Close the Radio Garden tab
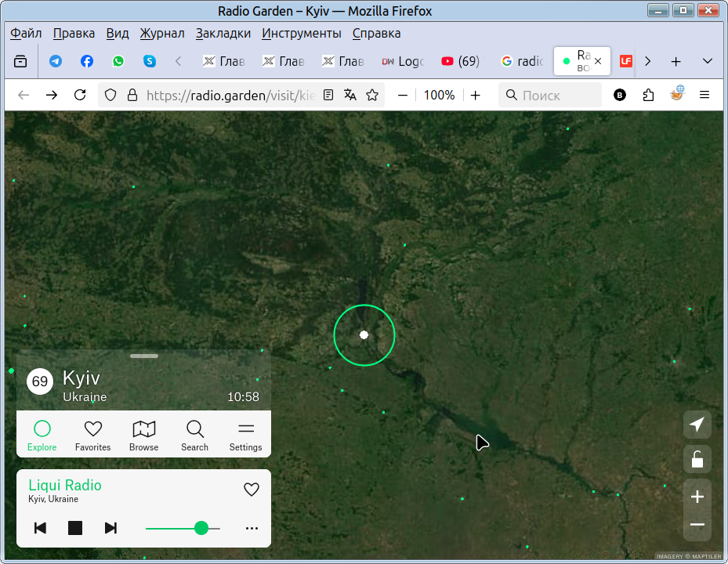 (x=598, y=61)
